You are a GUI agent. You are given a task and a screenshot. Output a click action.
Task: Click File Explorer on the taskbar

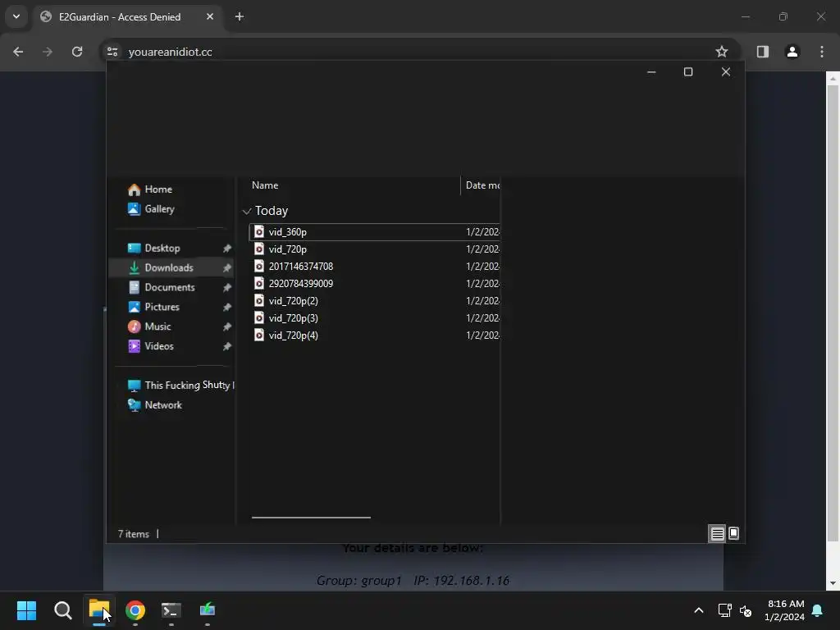pyautogui.click(x=99, y=610)
